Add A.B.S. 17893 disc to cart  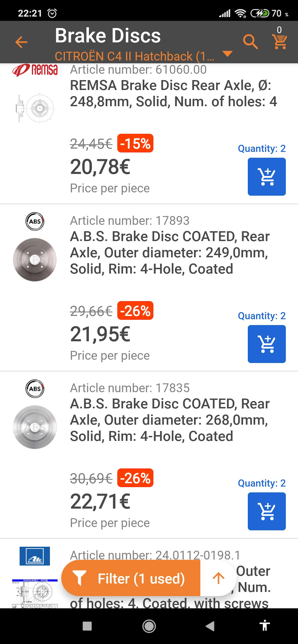click(267, 344)
